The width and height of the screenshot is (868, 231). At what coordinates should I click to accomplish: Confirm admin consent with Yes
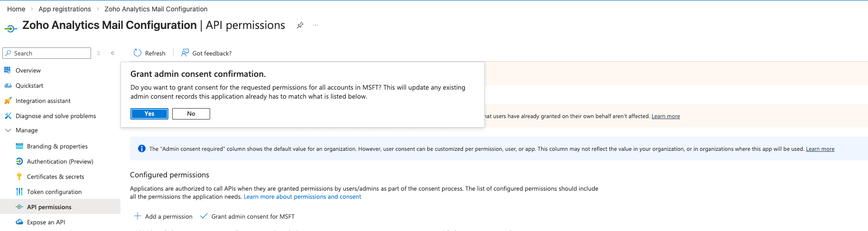click(149, 114)
